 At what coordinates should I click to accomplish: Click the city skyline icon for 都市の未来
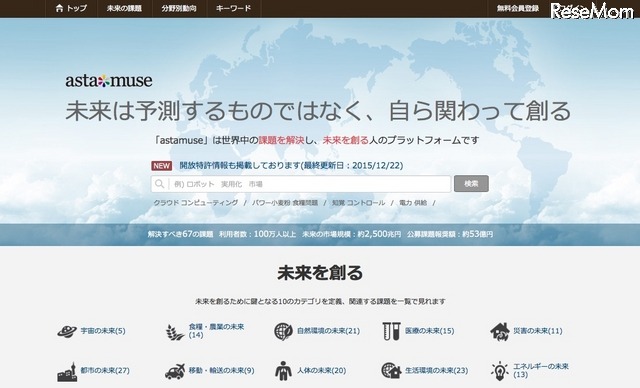coord(67,372)
